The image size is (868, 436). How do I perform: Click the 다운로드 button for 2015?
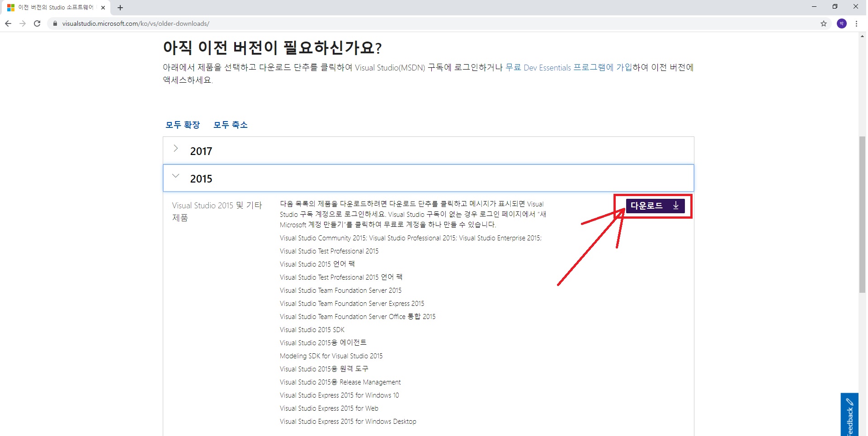click(x=655, y=206)
